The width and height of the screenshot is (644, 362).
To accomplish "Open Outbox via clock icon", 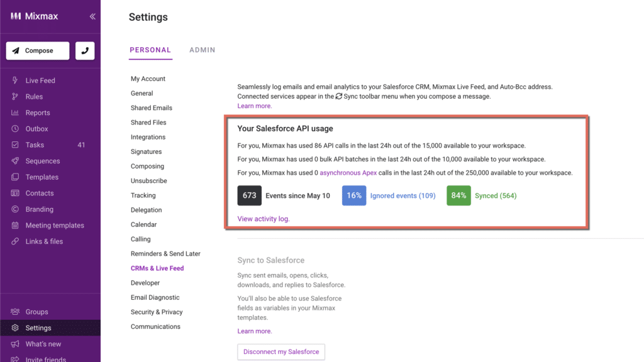I will point(14,129).
